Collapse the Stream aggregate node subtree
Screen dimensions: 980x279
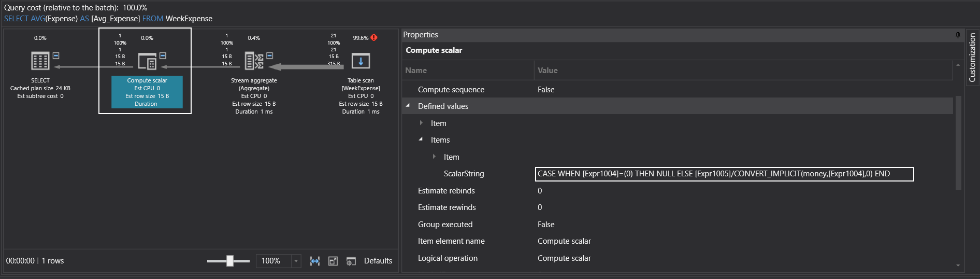(269, 55)
